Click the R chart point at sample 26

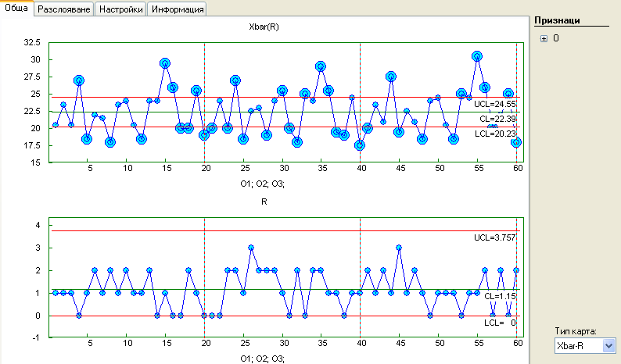pos(251,248)
